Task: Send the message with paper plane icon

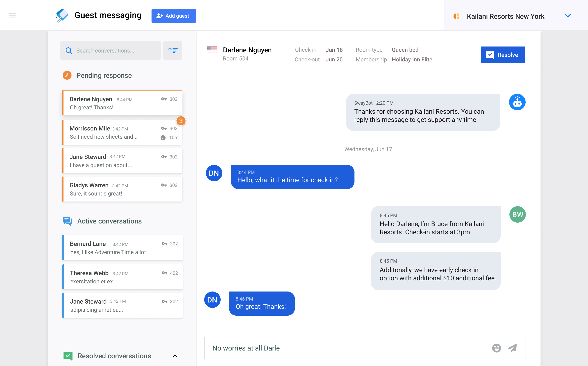Action: pos(512,348)
